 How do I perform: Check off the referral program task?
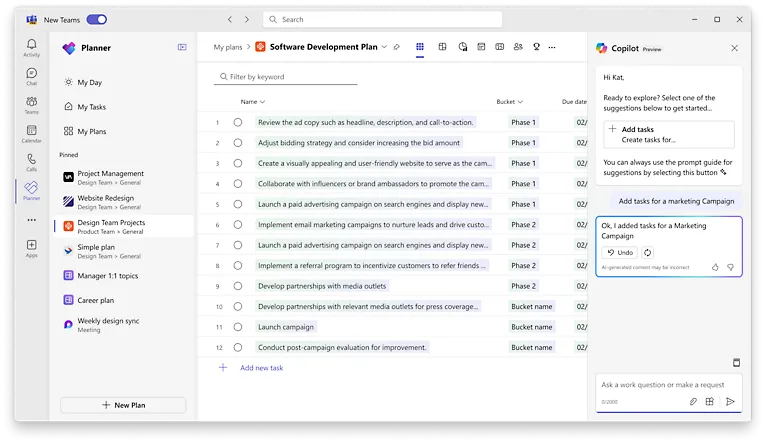237,266
